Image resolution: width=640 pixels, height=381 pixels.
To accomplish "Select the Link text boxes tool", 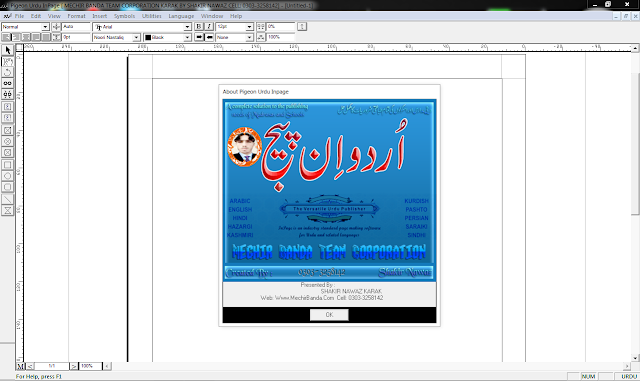I will pyautogui.click(x=7, y=83).
